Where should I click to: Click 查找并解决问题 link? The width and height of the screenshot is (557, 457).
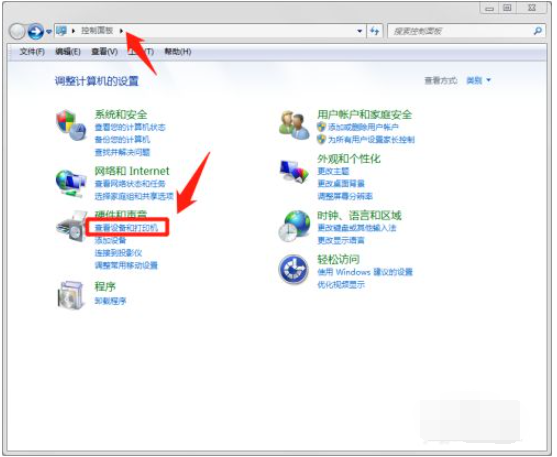(122, 152)
